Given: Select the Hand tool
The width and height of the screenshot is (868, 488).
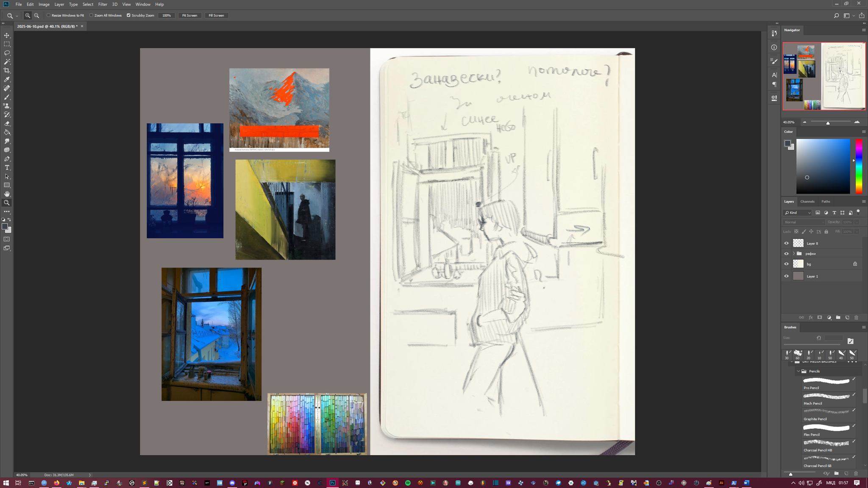Looking at the screenshot, I should click(x=7, y=194).
